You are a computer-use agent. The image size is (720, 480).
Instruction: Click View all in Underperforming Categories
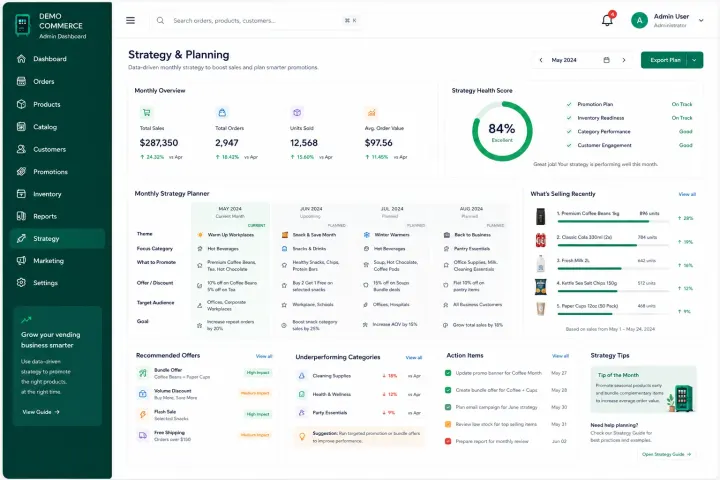414,357
